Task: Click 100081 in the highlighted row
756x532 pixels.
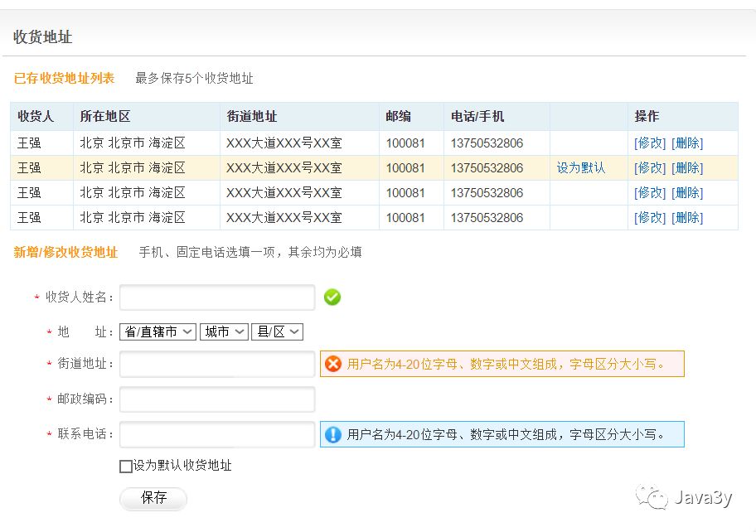Action: click(x=405, y=168)
